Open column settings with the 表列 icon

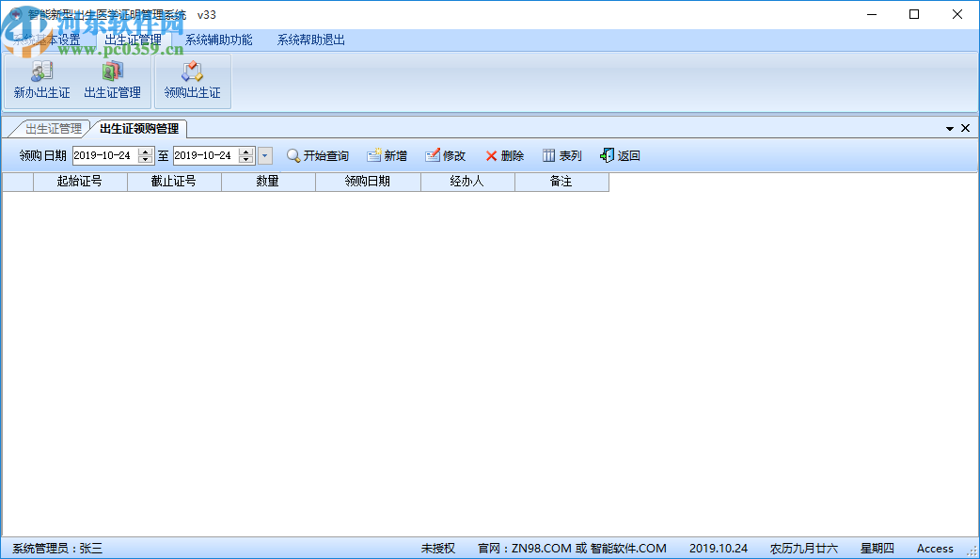(561, 155)
